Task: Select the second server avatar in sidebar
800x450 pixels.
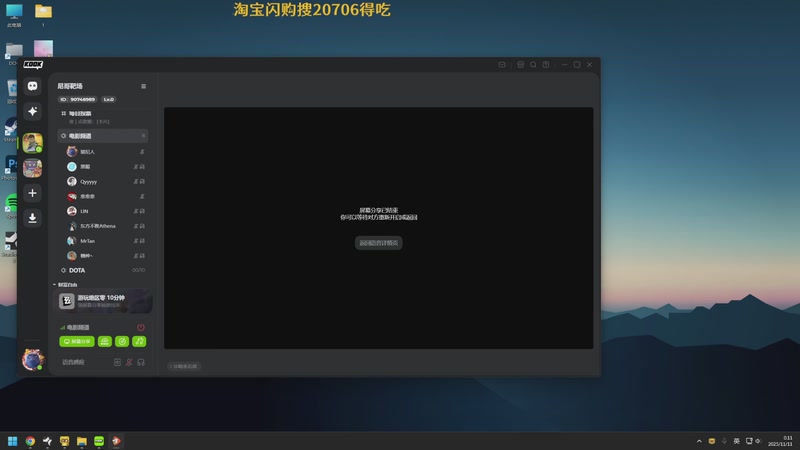Action: [x=32, y=168]
